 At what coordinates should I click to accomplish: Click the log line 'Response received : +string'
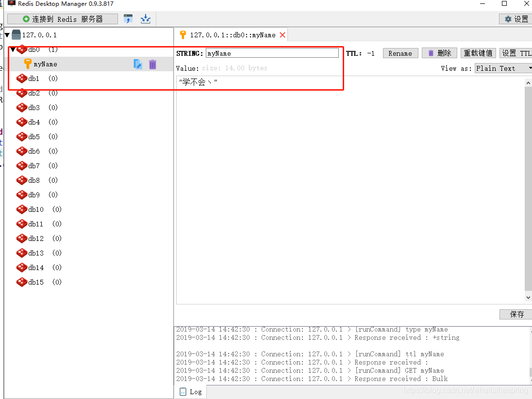318,337
